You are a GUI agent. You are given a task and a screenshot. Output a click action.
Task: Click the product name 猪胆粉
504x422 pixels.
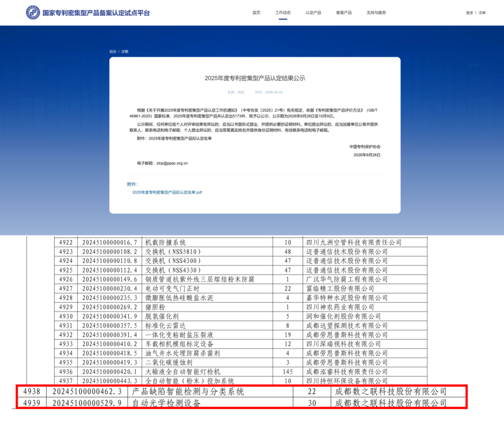tap(155, 307)
